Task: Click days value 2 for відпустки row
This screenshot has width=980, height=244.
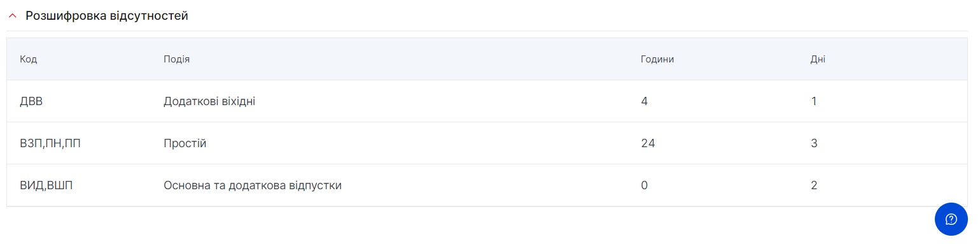Action: pos(814,185)
